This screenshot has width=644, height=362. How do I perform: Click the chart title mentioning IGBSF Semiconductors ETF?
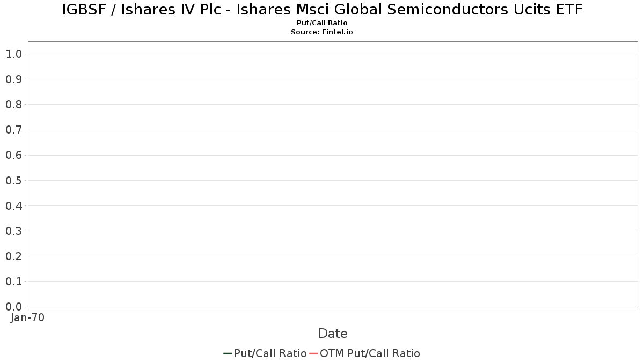tap(322, 10)
